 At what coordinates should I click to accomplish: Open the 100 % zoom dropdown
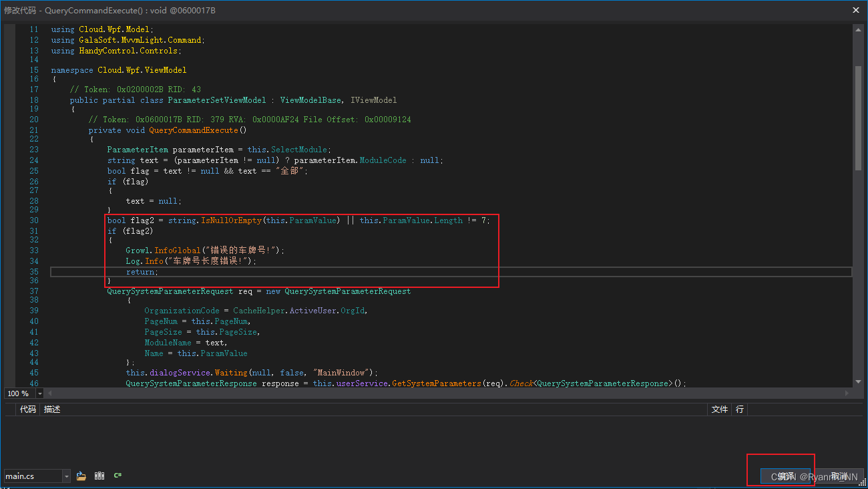pyautogui.click(x=40, y=393)
